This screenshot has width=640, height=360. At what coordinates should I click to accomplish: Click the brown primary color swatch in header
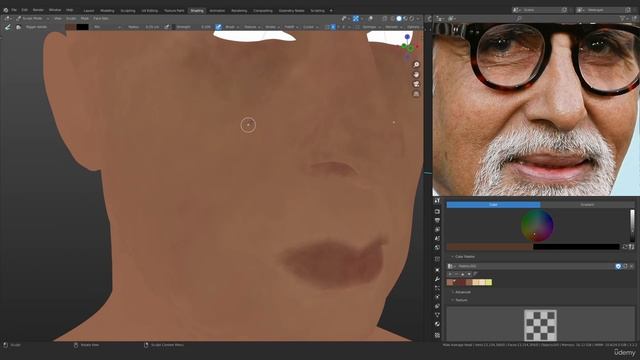(71, 27)
